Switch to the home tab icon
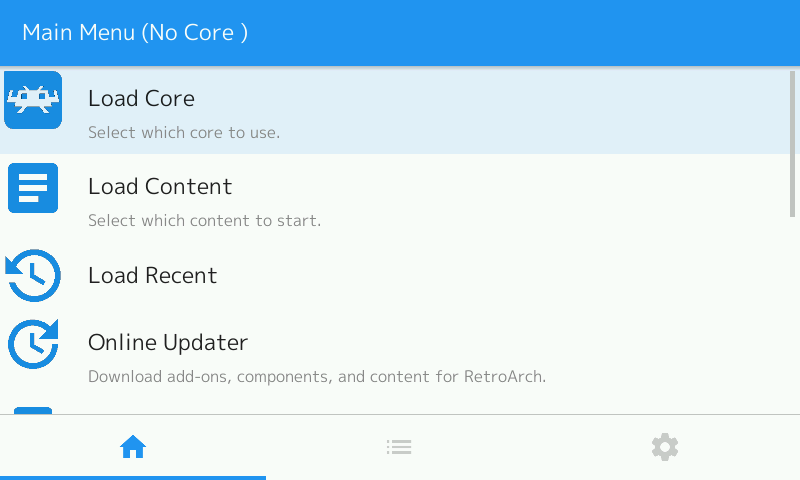Screen dimensions: 800x480 [133, 447]
